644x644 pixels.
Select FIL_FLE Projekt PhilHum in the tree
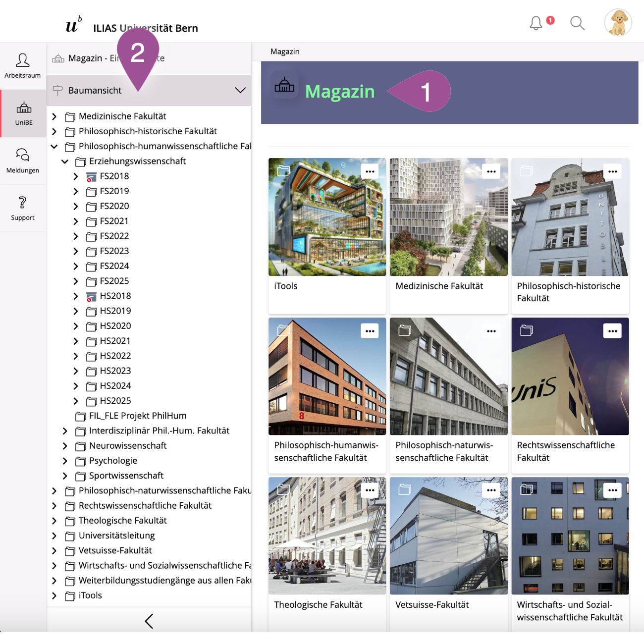[x=138, y=416]
